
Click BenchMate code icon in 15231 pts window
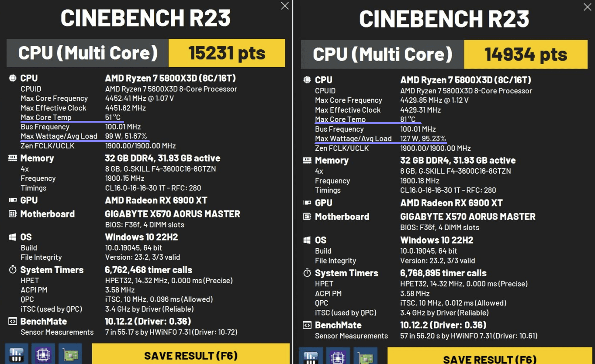12,321
